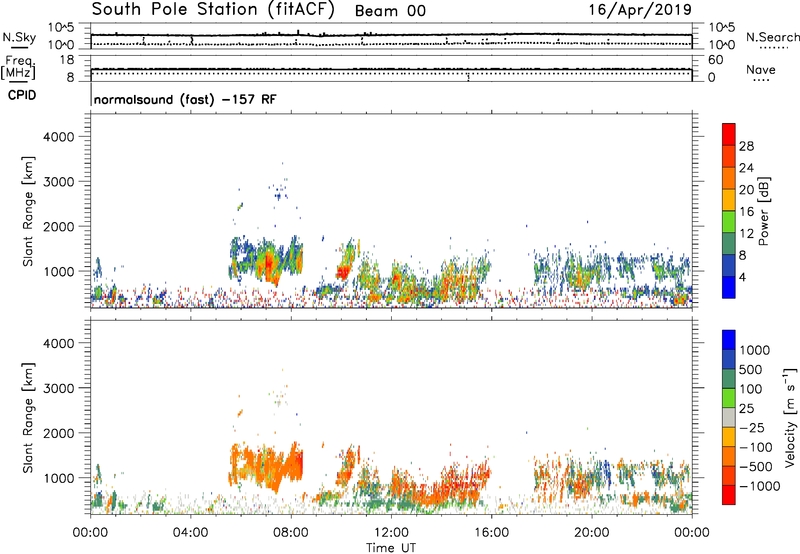The height and width of the screenshot is (554, 800).
Task: Pick the blue power swatch below 4 dB
Action: coord(729,287)
